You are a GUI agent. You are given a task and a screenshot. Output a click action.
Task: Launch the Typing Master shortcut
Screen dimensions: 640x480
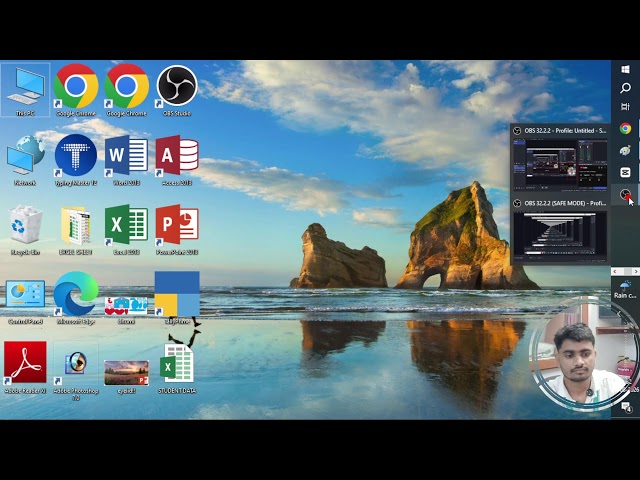coord(76,160)
